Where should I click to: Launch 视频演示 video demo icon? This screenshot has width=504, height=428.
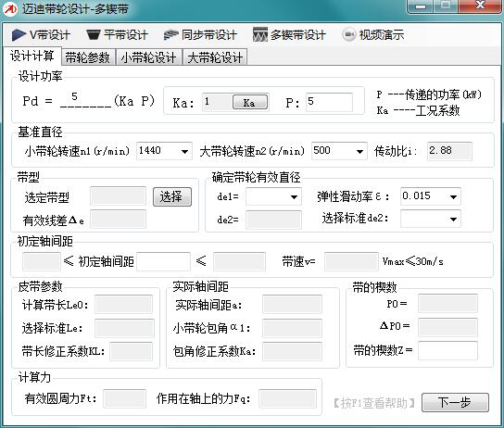348,34
